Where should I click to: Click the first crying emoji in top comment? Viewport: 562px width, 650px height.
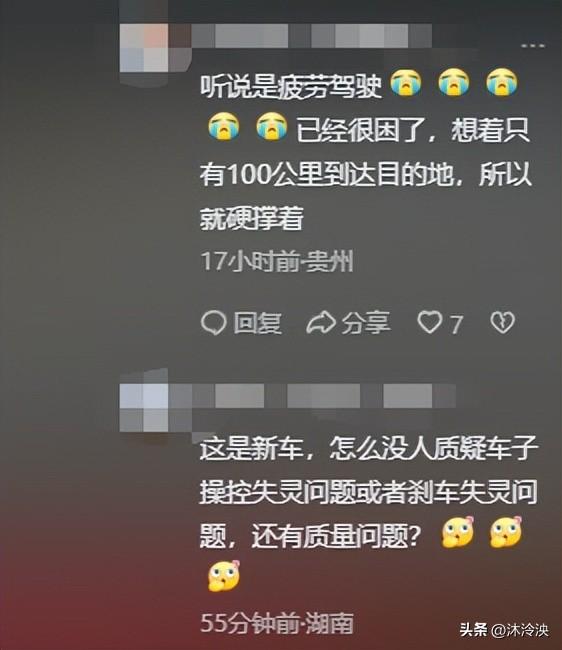406,82
